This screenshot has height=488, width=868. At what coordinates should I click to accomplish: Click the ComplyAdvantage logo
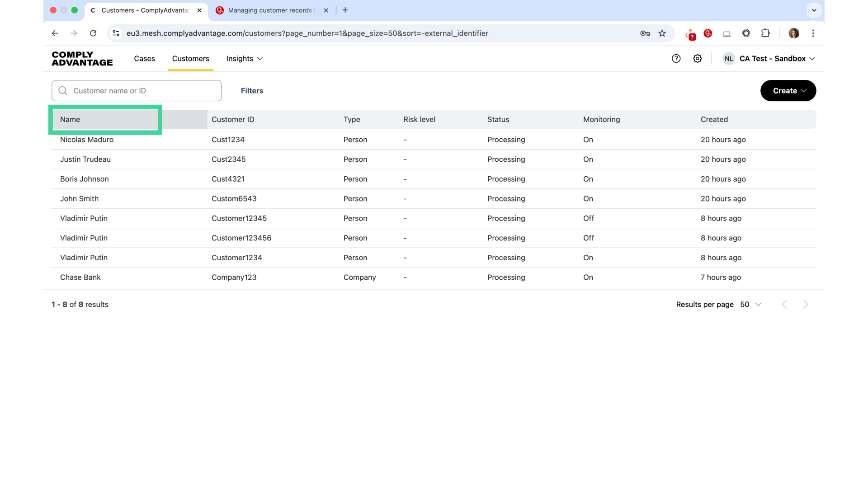82,59
